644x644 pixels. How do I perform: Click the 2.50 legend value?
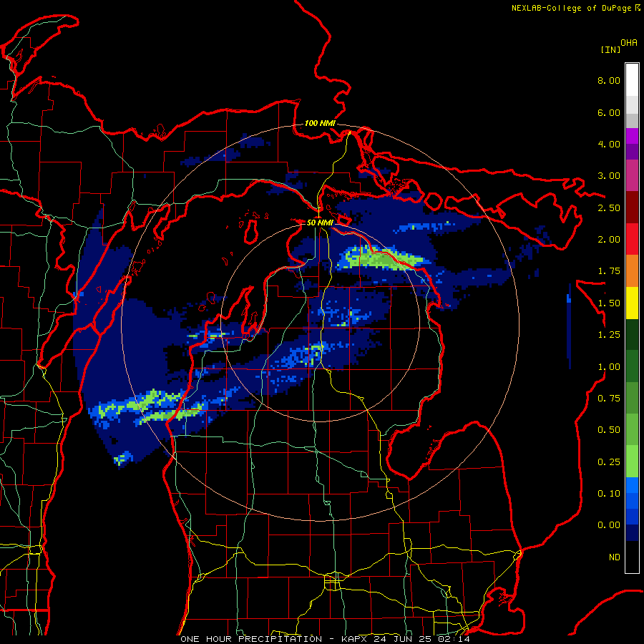[609, 208]
